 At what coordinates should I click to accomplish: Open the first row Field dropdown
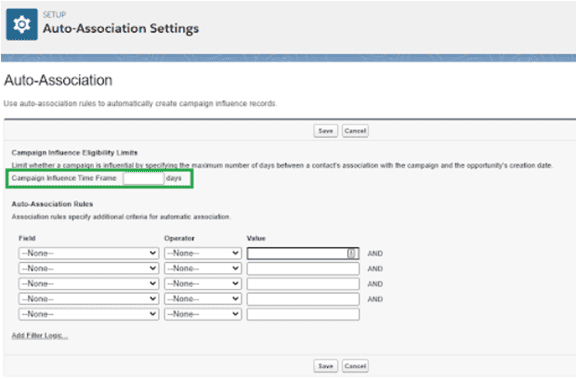pos(89,253)
